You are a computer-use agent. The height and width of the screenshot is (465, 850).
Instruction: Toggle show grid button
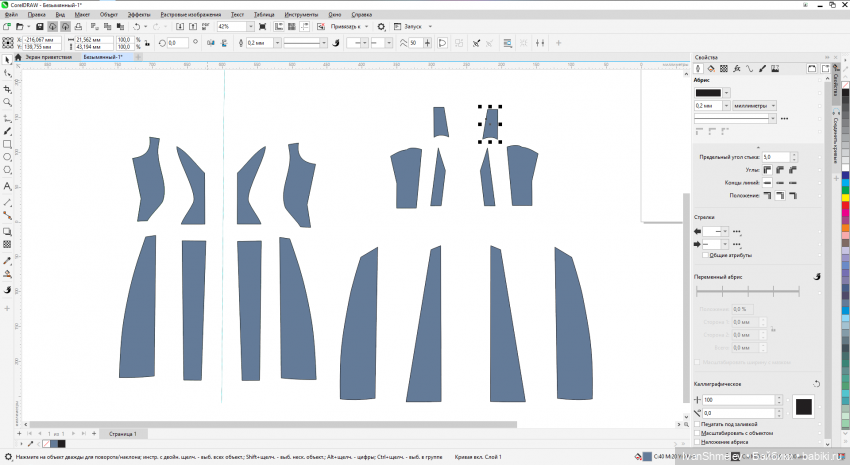click(292, 26)
